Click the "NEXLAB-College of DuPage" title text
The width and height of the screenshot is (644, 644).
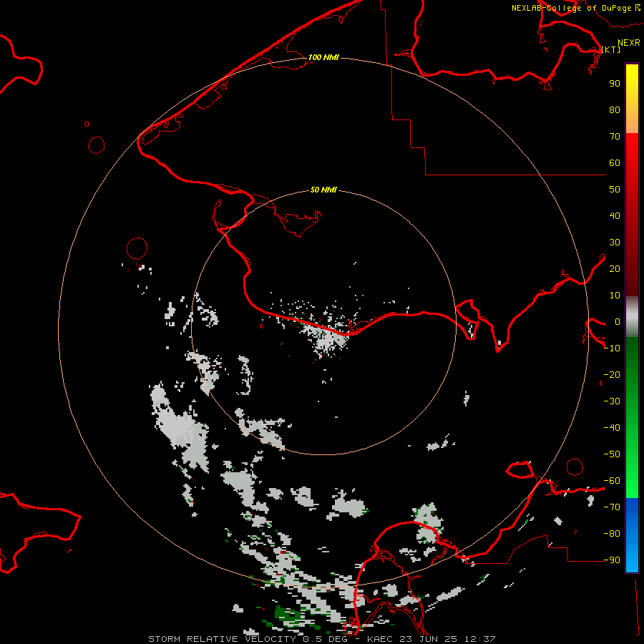pos(572,8)
